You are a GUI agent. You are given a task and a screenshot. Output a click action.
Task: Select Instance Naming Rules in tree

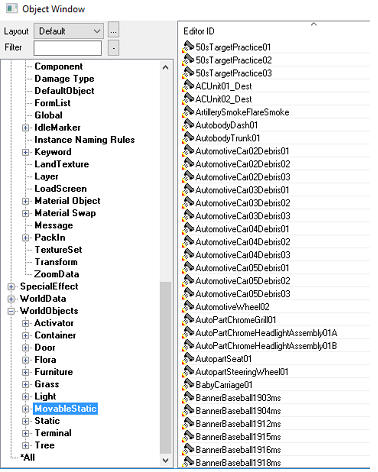[85, 140]
